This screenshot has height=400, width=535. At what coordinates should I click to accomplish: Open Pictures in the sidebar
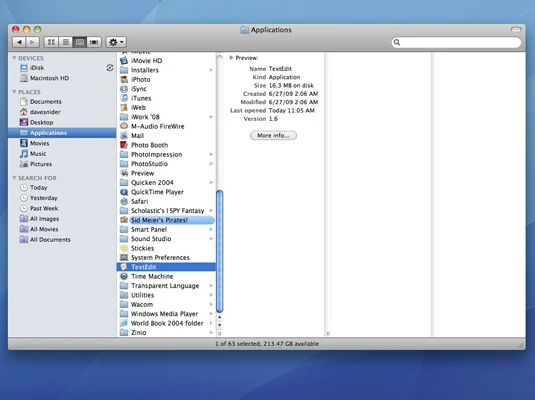pyautogui.click(x=62, y=164)
